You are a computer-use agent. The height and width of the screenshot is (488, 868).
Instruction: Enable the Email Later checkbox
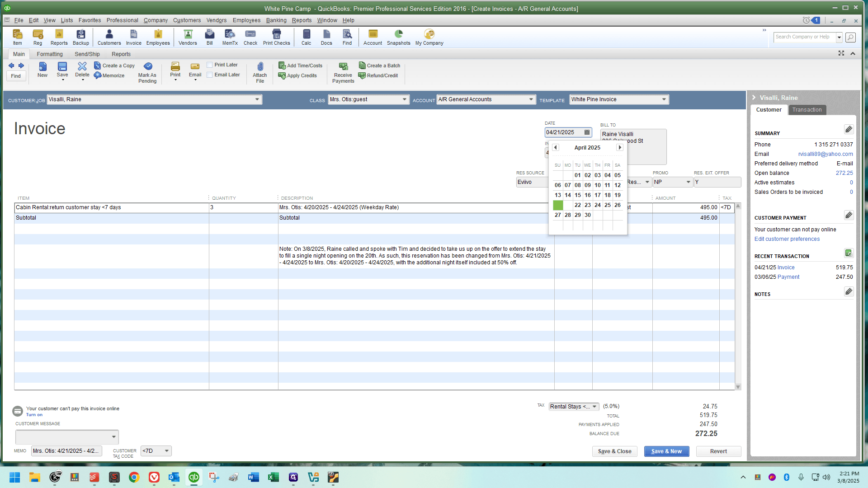point(210,75)
